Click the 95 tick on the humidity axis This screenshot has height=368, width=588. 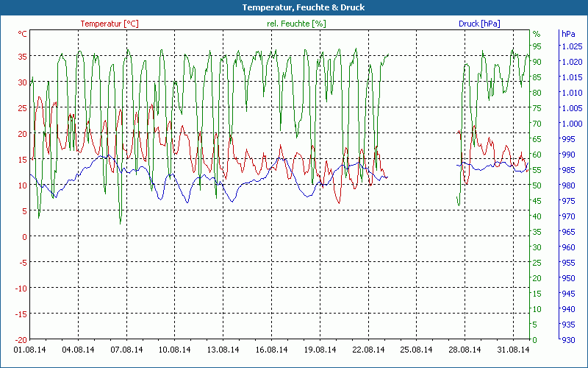pos(537,46)
